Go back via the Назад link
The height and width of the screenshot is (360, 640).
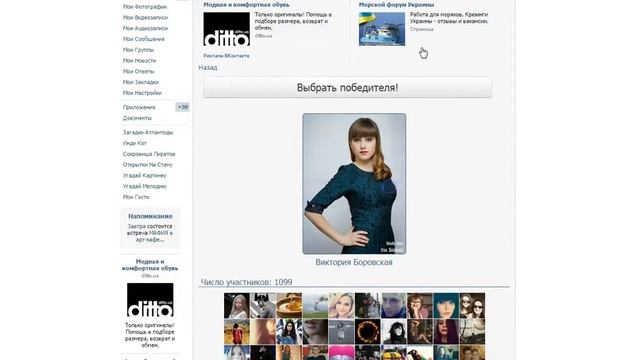(208, 68)
